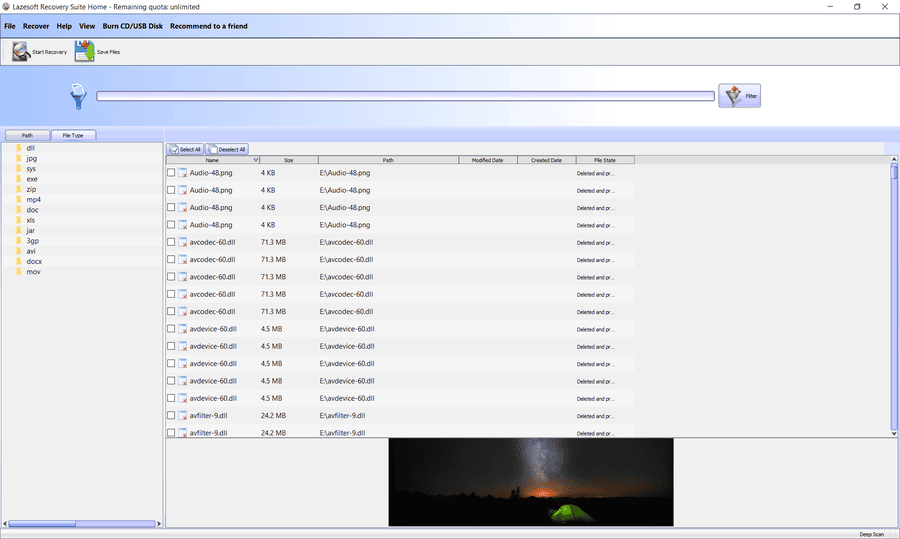Click the left panel scroll left arrow
Image resolution: width=900 pixels, height=539 pixels.
pyautogui.click(x=5, y=524)
